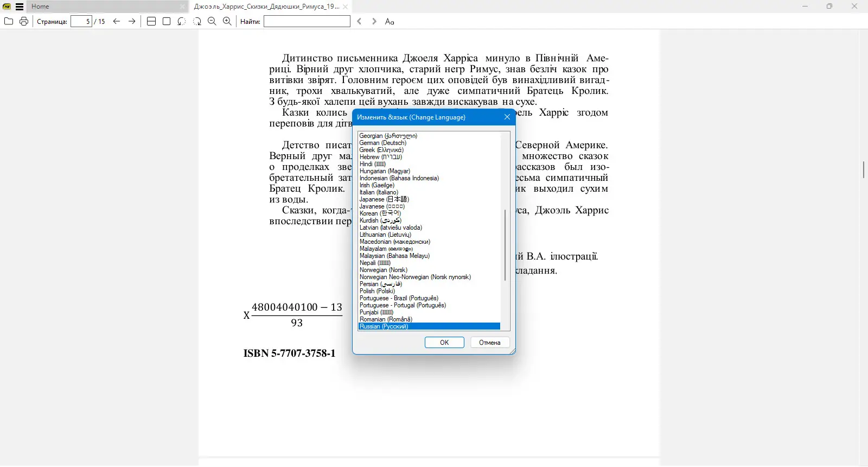Choose Latvian (latviešu valoda)
The height and width of the screenshot is (467, 868).
429,228
